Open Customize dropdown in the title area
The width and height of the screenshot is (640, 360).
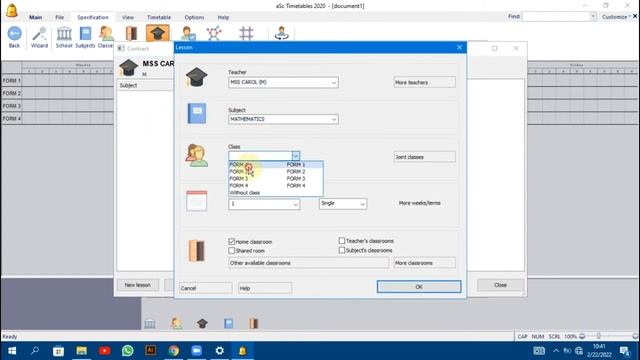point(616,17)
